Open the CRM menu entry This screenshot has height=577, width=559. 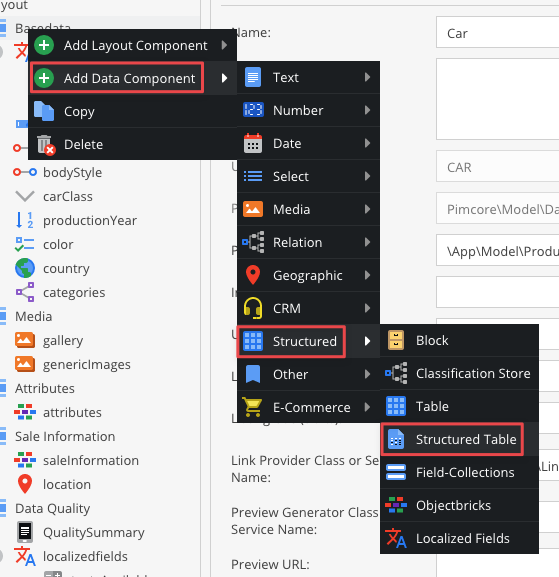click(308, 308)
